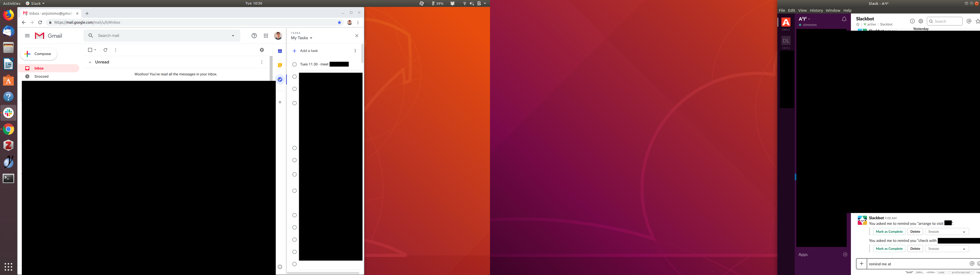Open Calendar side panel icon
Screen dimensions: 980x275
pyautogui.click(x=280, y=51)
